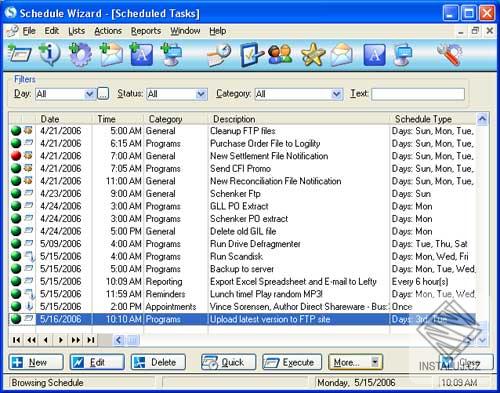Open the Status filter dropdown

click(x=201, y=94)
